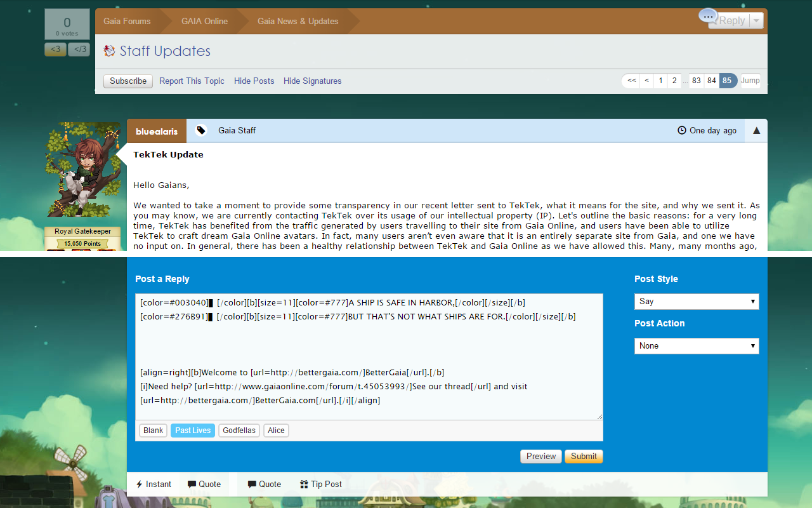Screen dimensions: 812x508
Task: Go to page 84 of the thread
Action: tap(712, 81)
